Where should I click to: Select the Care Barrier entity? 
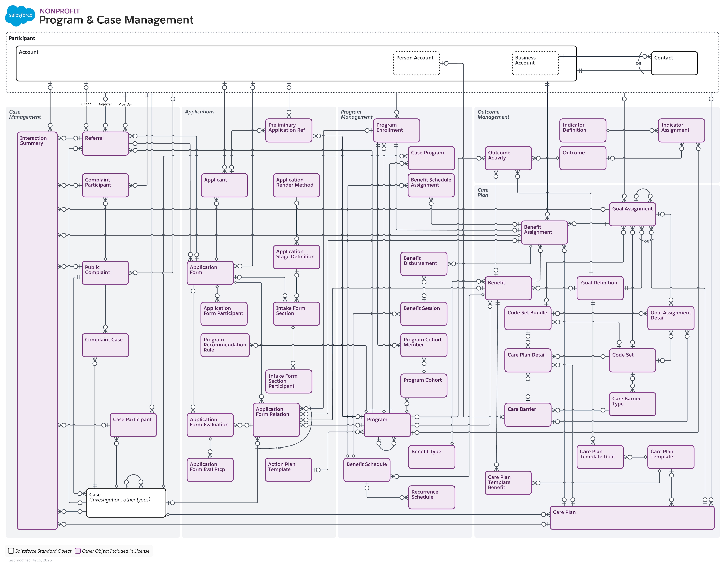pos(528,415)
